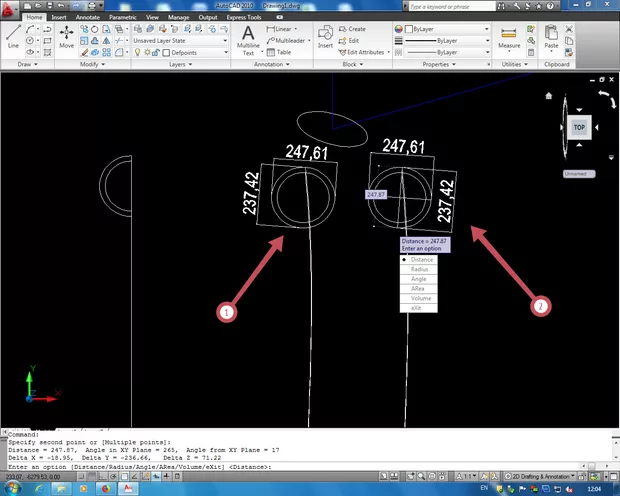This screenshot has width=620, height=496.
Task: Select the Line tool in Draw panel
Action: click(13, 37)
